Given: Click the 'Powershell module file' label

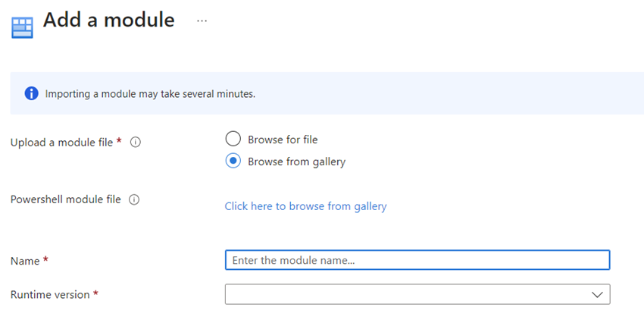Looking at the screenshot, I should click(66, 199).
